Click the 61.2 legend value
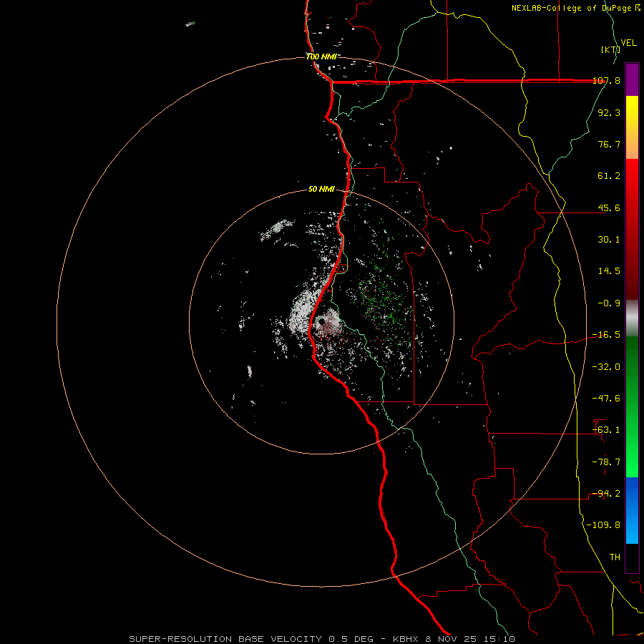The height and width of the screenshot is (644, 644). (609, 176)
